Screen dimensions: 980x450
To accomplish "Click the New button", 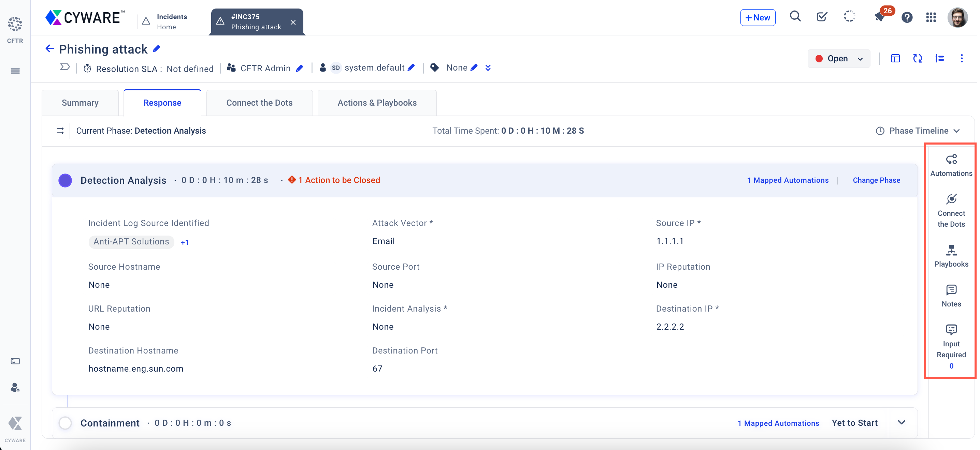I will [x=758, y=17].
